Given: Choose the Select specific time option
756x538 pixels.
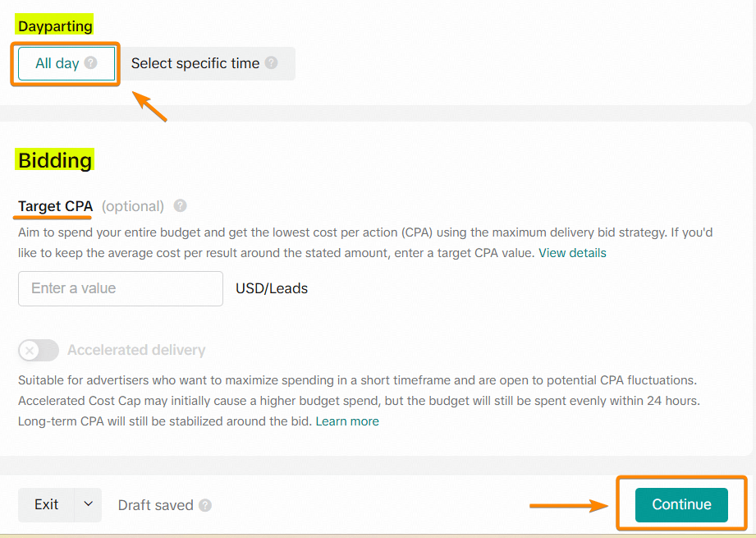Looking at the screenshot, I should pyautogui.click(x=195, y=63).
